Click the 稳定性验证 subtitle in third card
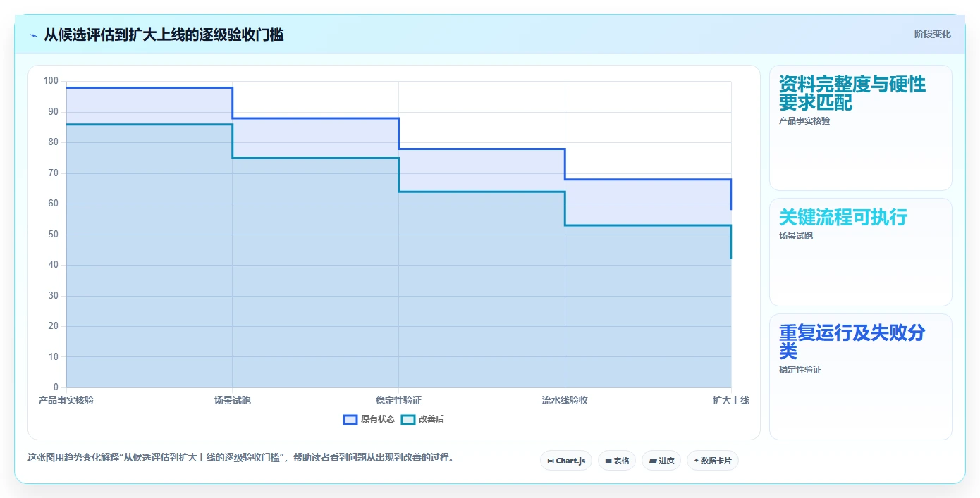980x498 pixels. pos(800,370)
